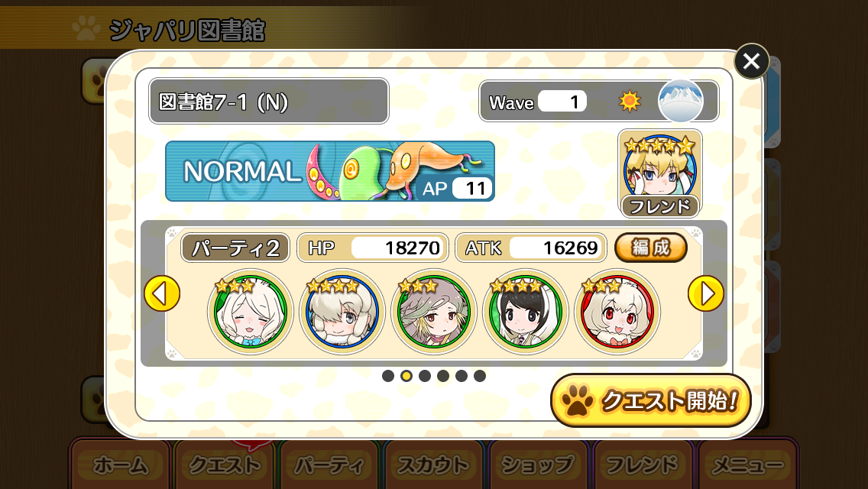Select the first party page dot
The height and width of the screenshot is (489, 868).
pos(388,376)
